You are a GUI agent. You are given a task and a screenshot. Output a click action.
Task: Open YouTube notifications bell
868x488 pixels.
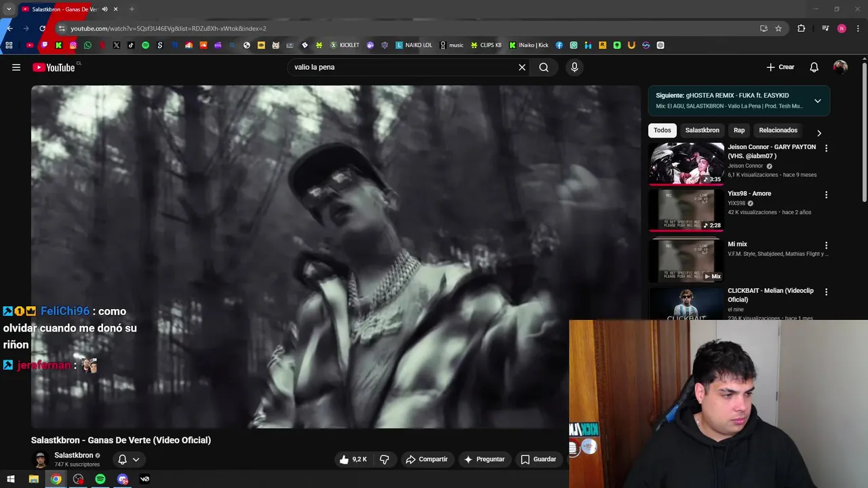[814, 67]
